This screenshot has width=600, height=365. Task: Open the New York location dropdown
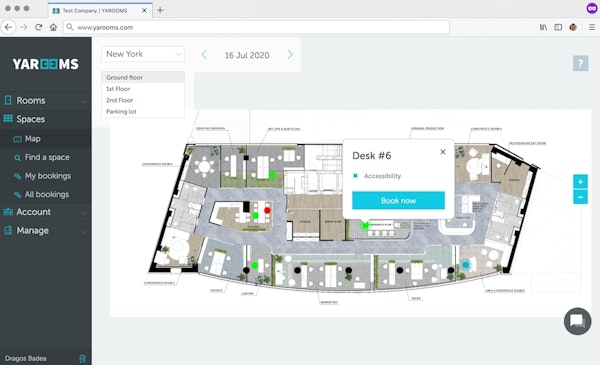(x=143, y=54)
